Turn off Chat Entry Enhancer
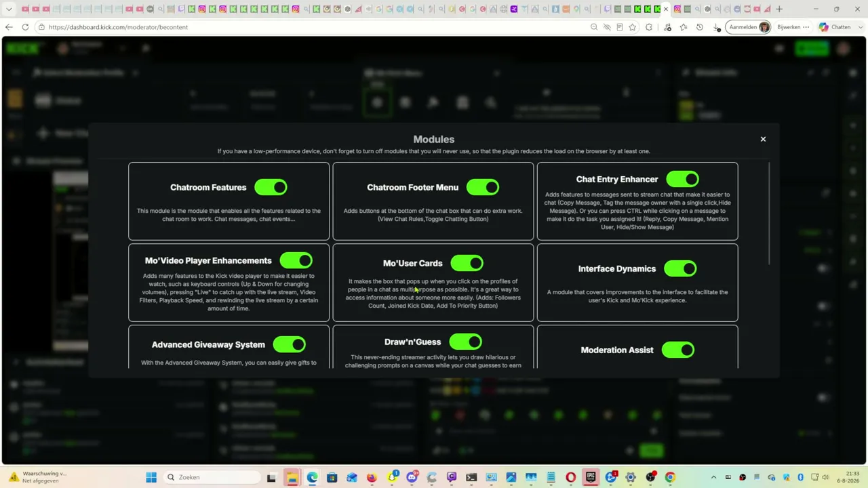This screenshot has height=488, width=868. (682, 179)
